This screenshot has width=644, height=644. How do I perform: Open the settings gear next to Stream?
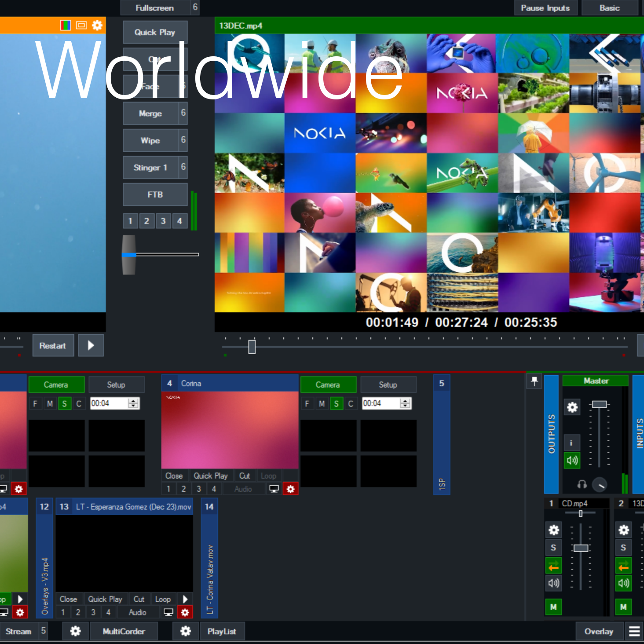(x=75, y=631)
